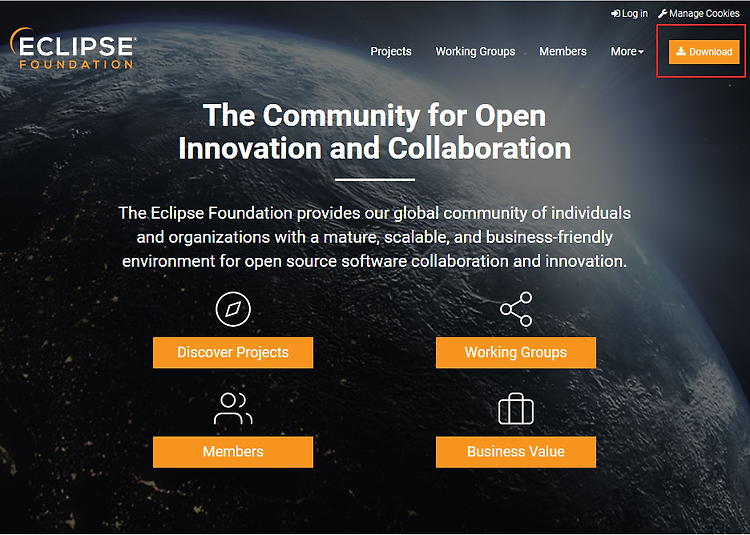
Task: Click the orange Working Groups button
Action: 516,352
